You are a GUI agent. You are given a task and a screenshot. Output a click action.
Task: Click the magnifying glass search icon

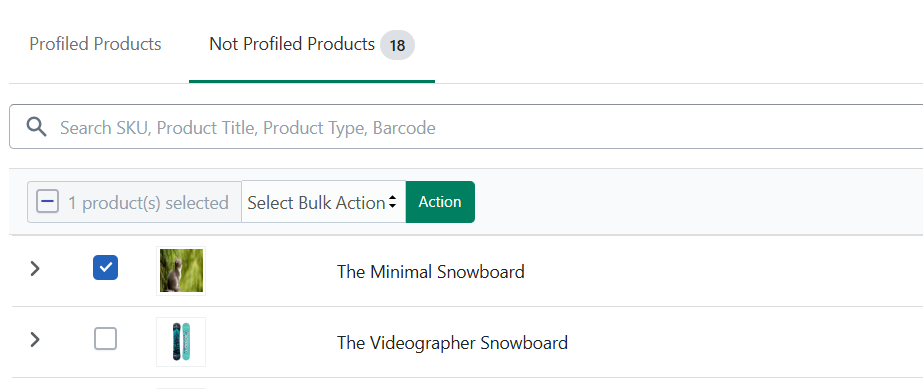tap(36, 127)
